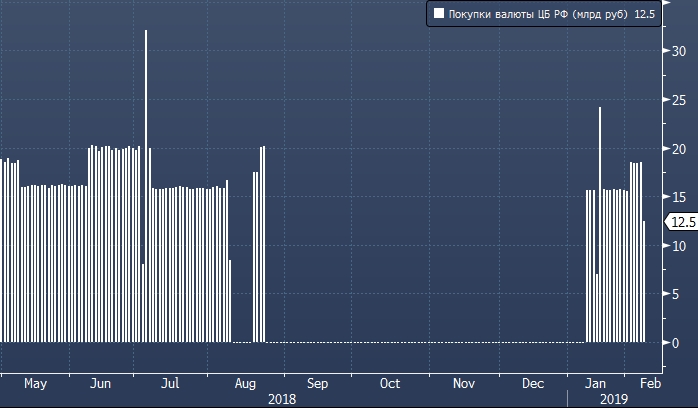Click the Oct month label
This screenshot has height=408, width=698.
(389, 383)
